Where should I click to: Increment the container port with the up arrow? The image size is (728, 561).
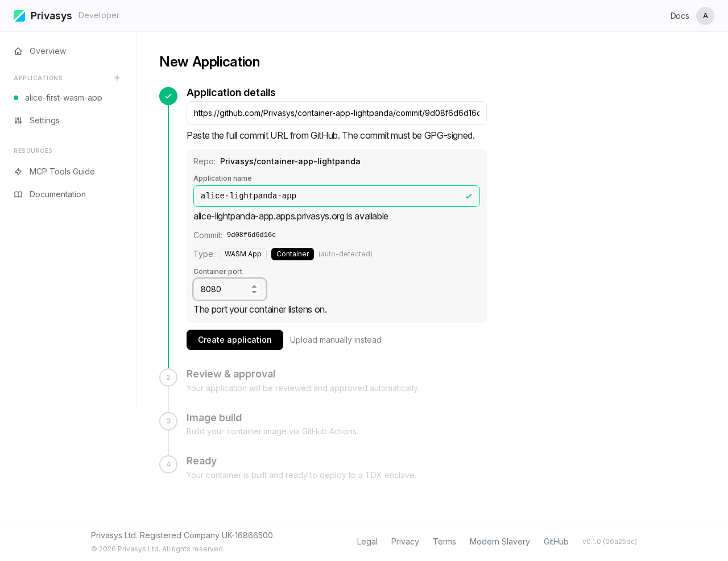click(x=254, y=286)
